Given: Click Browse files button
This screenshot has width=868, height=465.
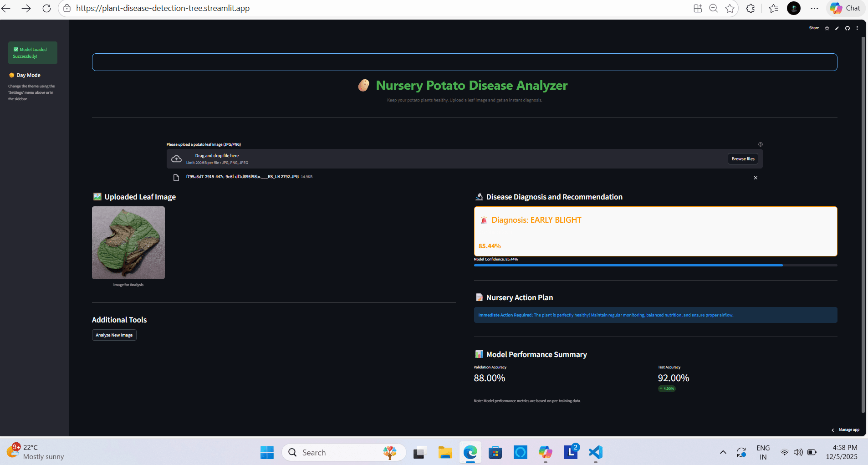Looking at the screenshot, I should pyautogui.click(x=743, y=159).
